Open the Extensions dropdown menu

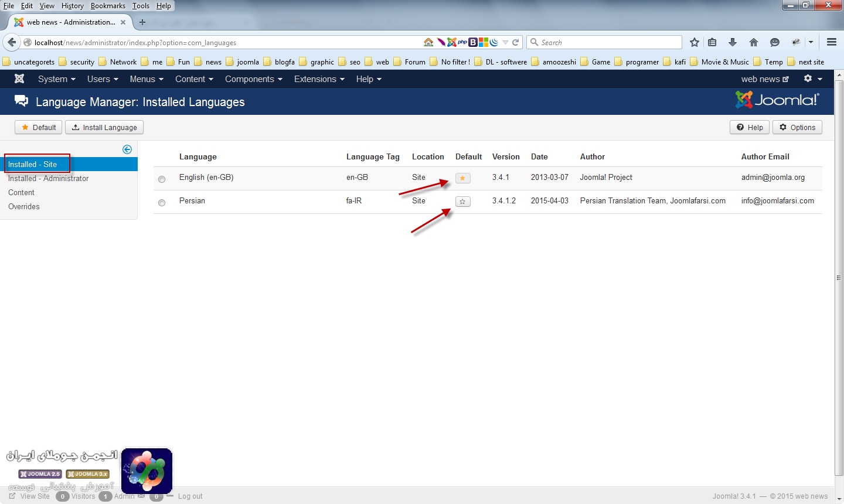pos(319,79)
